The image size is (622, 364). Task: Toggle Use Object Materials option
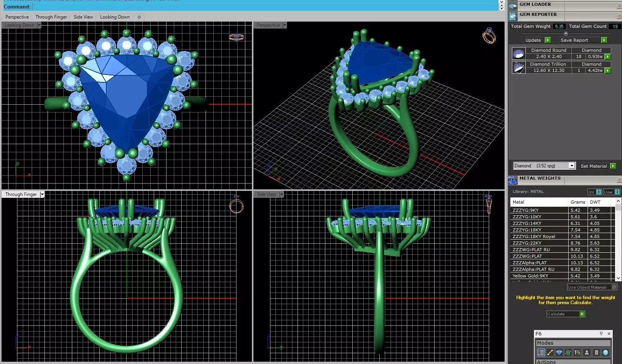coord(592,287)
